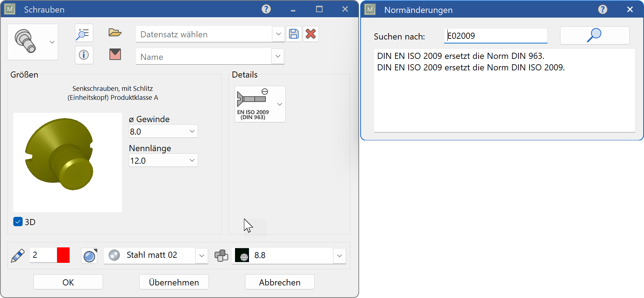Click the open folder icon
Screen dimensions: 644x298
coord(115,33)
